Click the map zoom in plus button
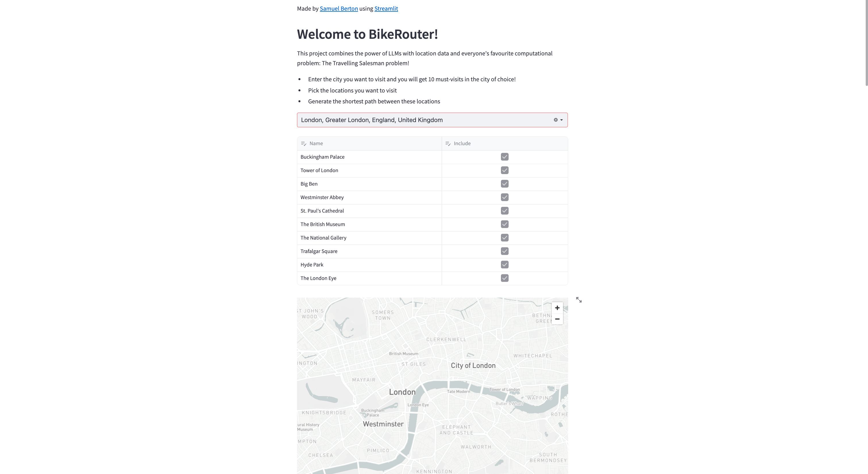The image size is (868, 474). click(x=557, y=308)
